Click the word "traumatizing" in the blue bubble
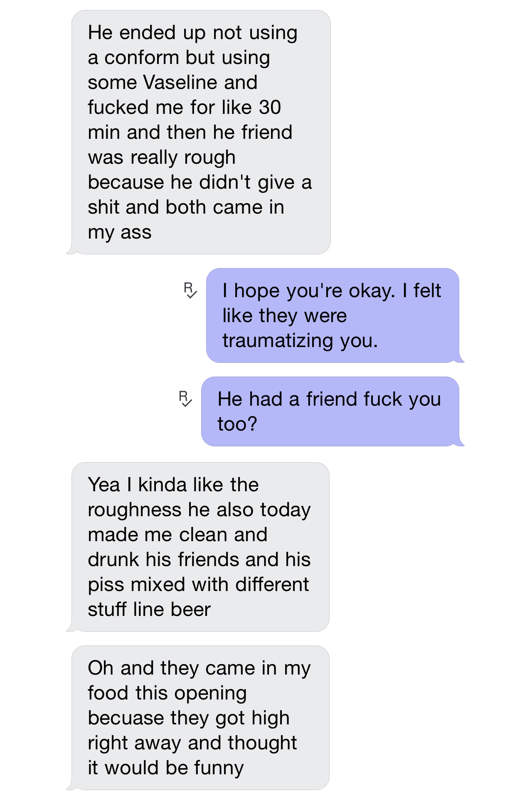The image size is (532, 798). 278,341
